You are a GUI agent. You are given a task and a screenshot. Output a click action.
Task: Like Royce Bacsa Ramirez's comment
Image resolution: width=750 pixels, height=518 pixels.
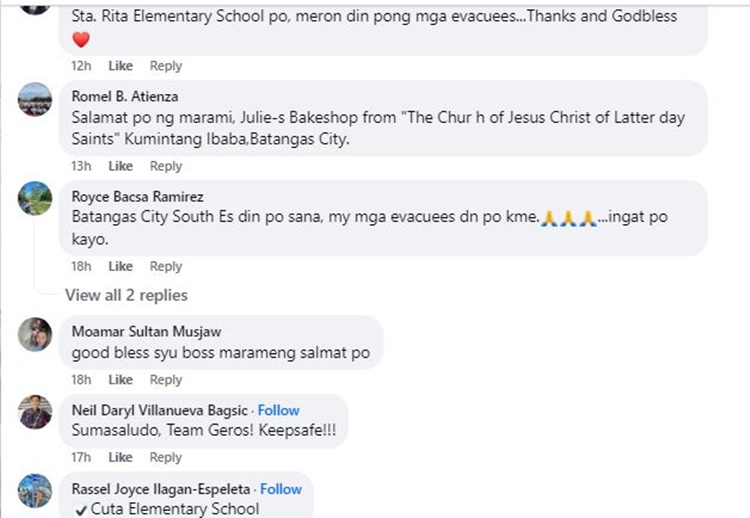tap(120, 267)
